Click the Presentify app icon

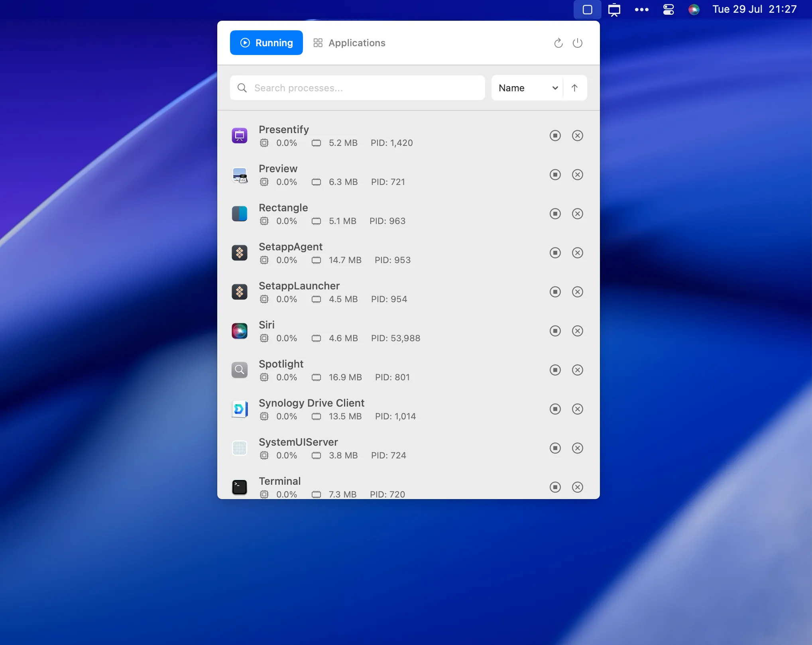(x=239, y=136)
